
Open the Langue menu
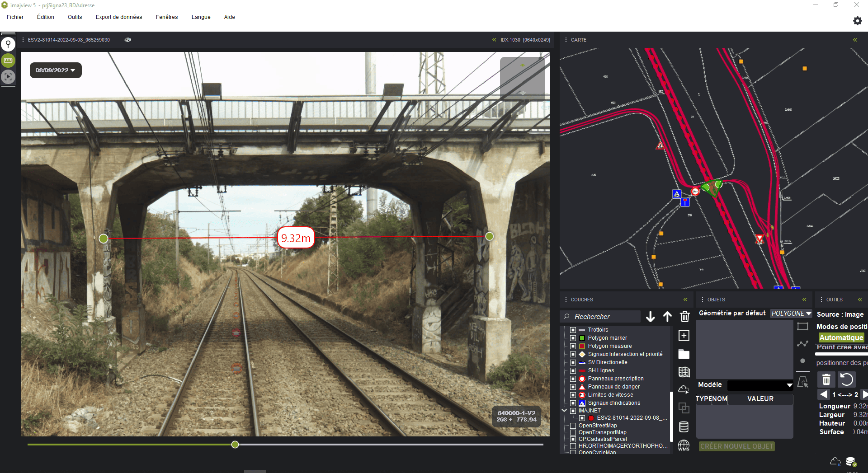coord(201,17)
